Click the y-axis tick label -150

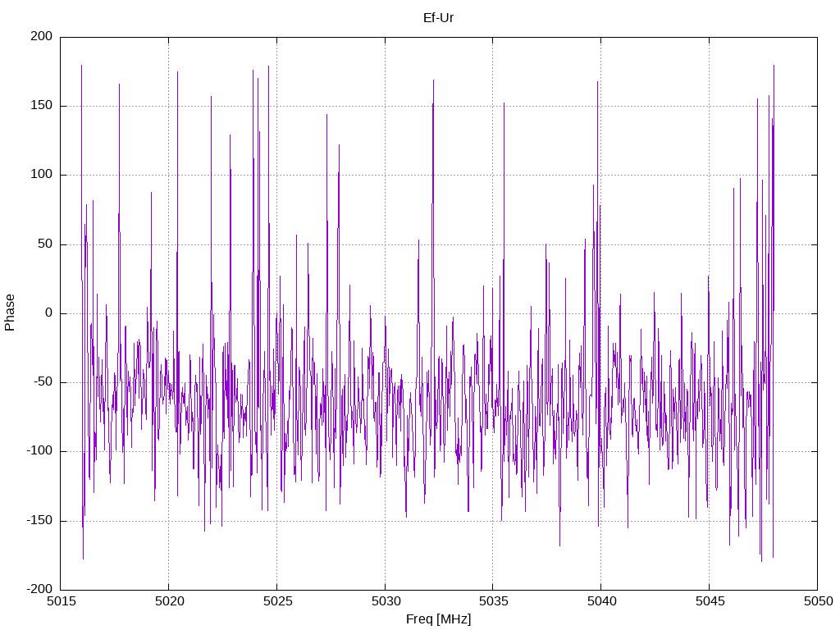(39, 520)
